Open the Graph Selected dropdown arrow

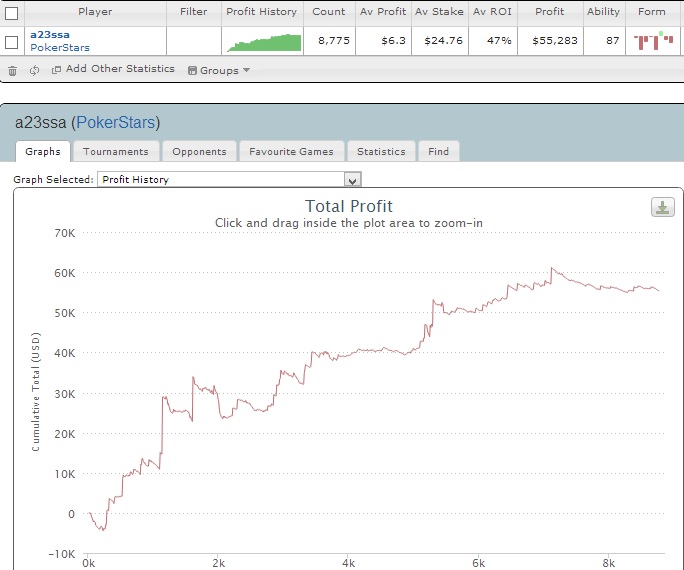(x=352, y=180)
